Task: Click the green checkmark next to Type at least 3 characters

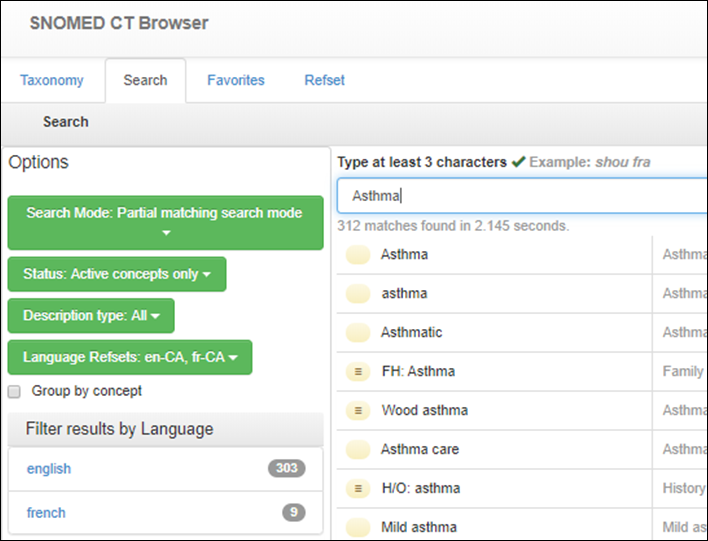Action: (x=518, y=161)
